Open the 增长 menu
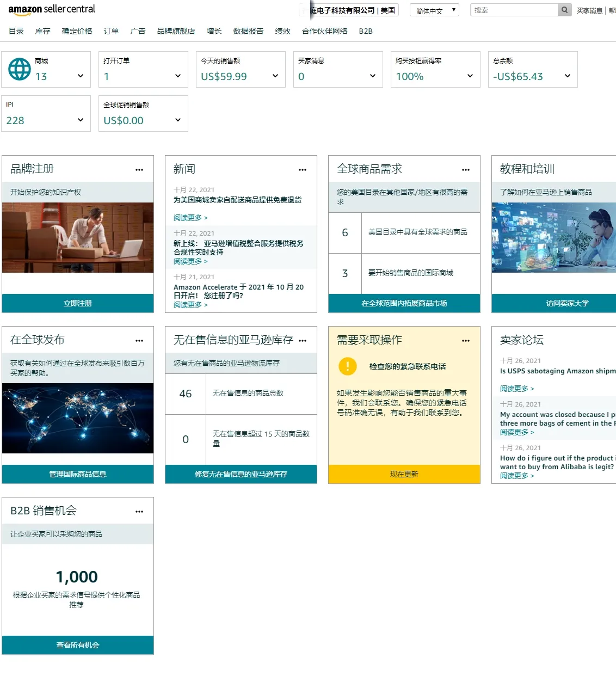Viewport: 616px width, 682px height. point(214,31)
